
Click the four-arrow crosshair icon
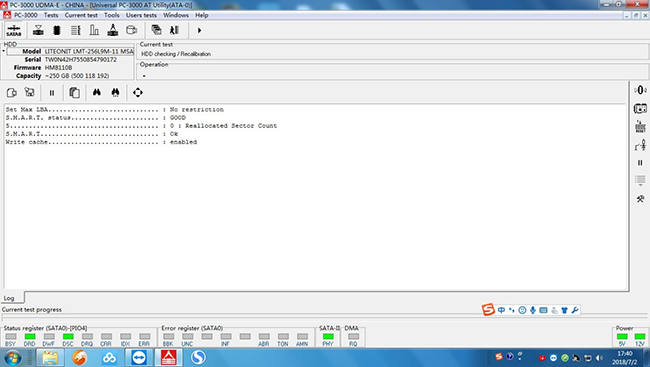point(138,92)
